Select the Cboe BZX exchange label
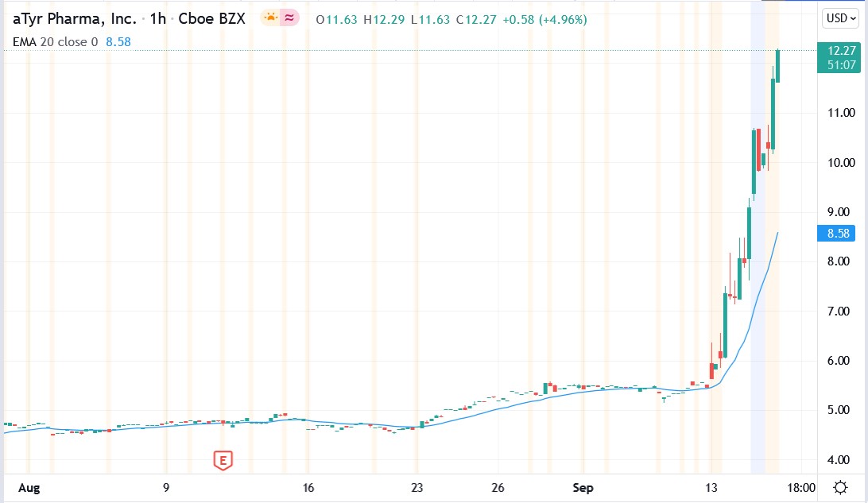The width and height of the screenshot is (868, 503). [212, 18]
